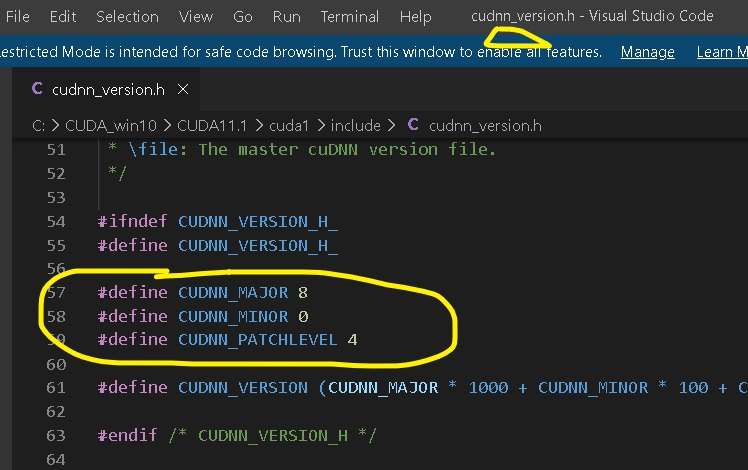Click the cuda1 breadcrumb segment
Image resolution: width=748 pixels, height=470 pixels.
pos(289,126)
